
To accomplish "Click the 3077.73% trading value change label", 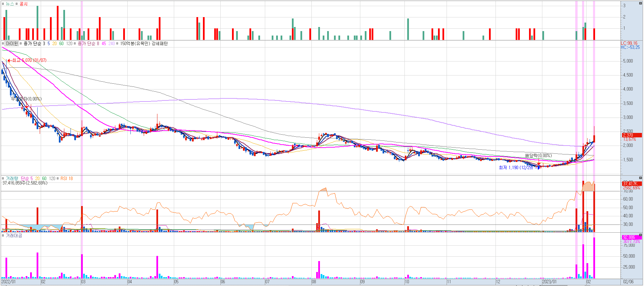I will [x=631, y=241].
